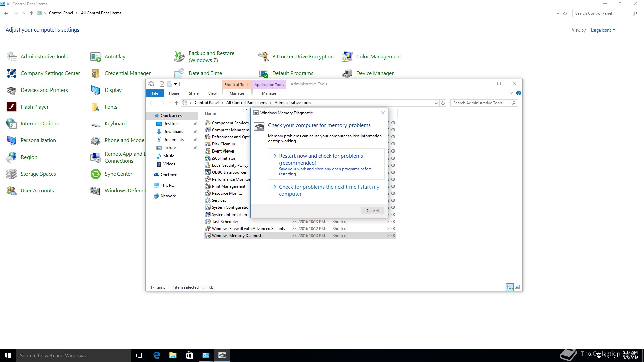Open Credential Manager icon
644x362 pixels.
click(96, 73)
